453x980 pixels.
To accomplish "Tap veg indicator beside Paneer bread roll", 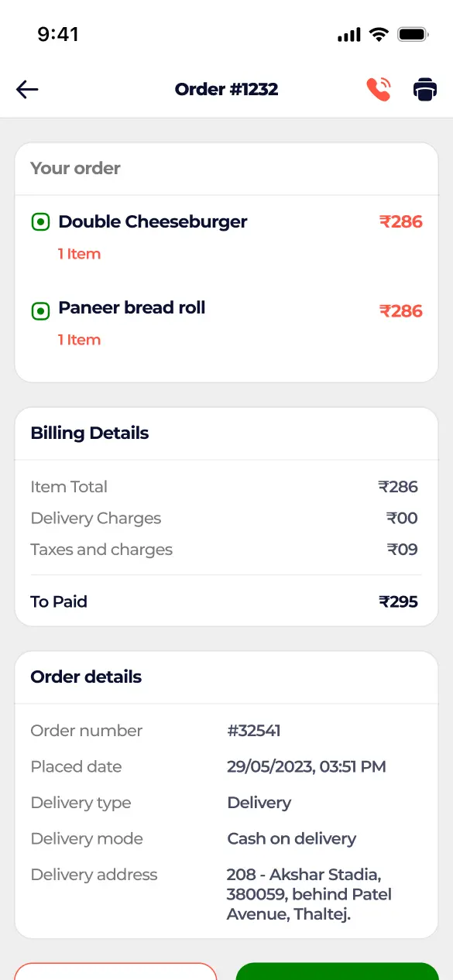I will (x=40, y=311).
